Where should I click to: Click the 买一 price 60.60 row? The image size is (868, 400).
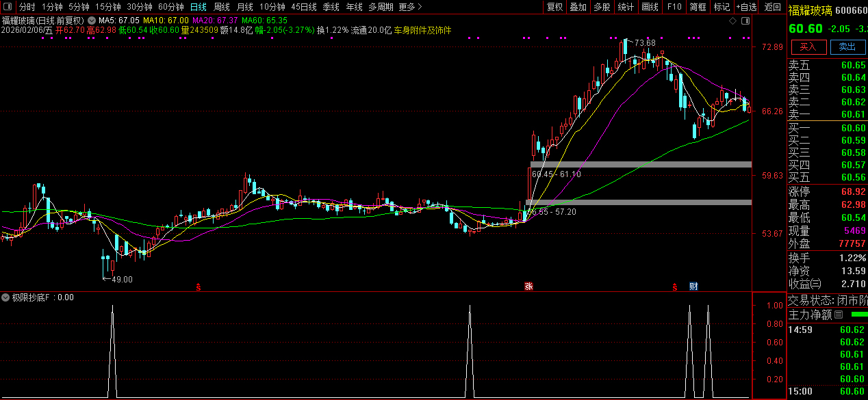(827, 128)
